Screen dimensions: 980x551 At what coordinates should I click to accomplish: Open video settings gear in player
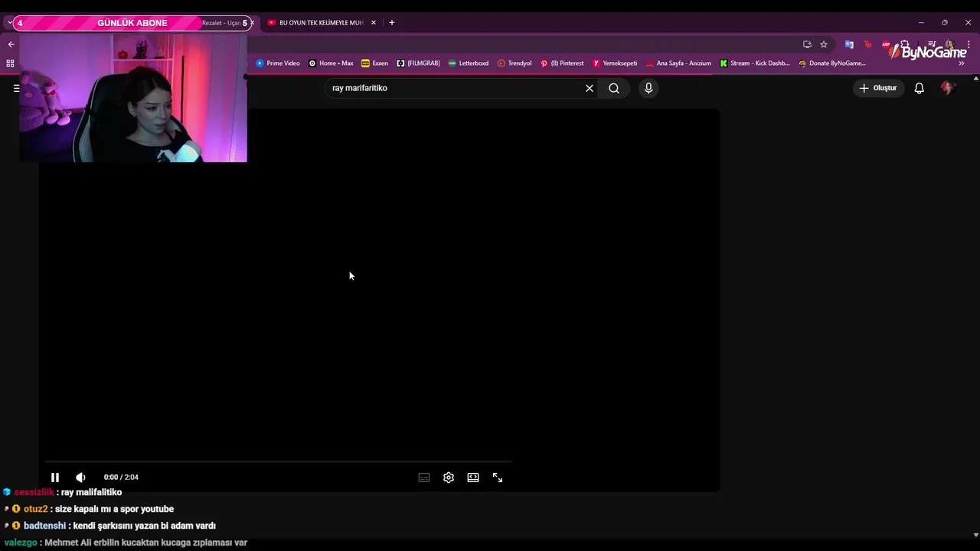pyautogui.click(x=449, y=478)
